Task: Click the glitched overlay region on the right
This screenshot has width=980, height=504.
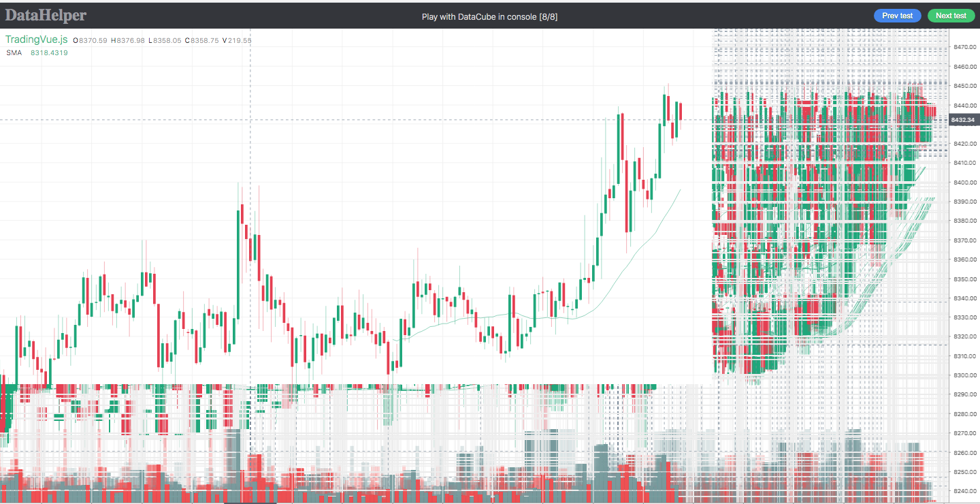Action: point(817,204)
